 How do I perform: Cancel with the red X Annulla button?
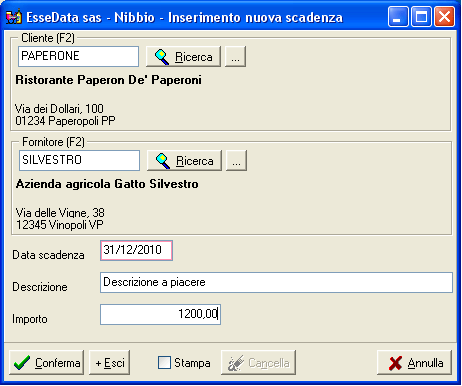[414, 362]
